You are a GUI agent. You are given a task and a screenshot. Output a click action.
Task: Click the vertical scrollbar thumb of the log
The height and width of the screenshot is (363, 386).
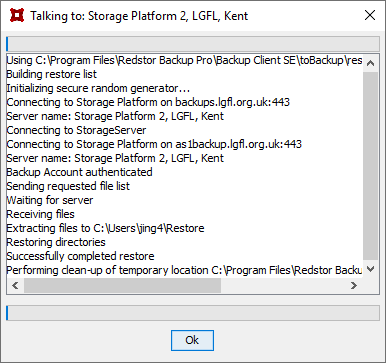370,166
